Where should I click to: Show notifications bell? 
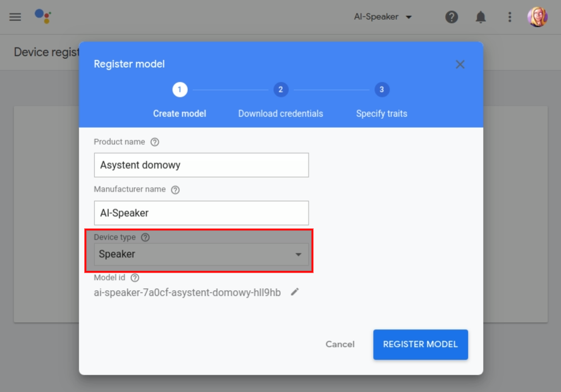tap(481, 17)
